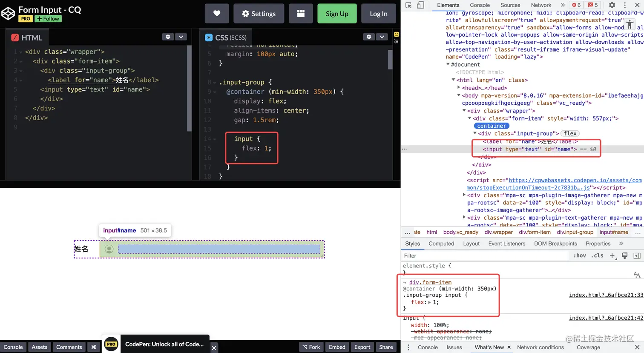Viewport: 644px width, 353px height.
Task: Click the Export button
Action: coord(362,347)
